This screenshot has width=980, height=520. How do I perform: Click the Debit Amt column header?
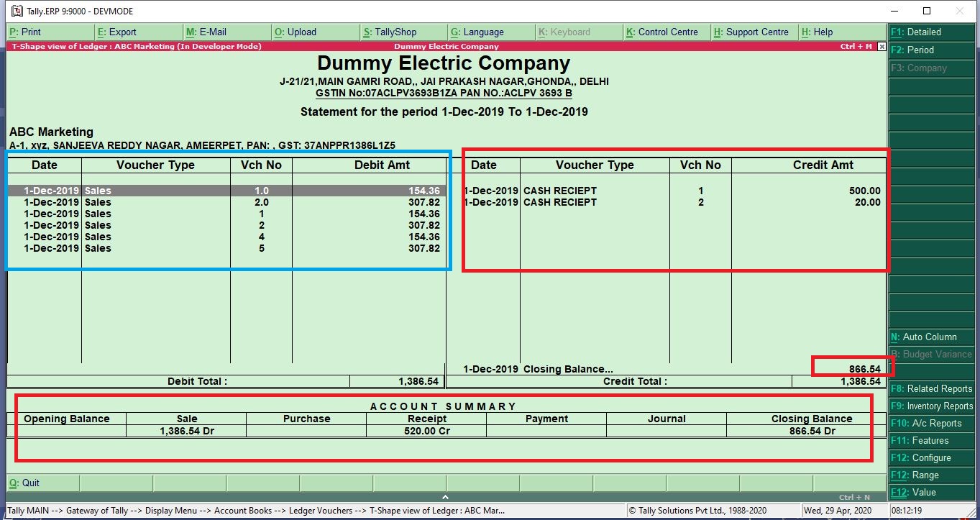382,165
